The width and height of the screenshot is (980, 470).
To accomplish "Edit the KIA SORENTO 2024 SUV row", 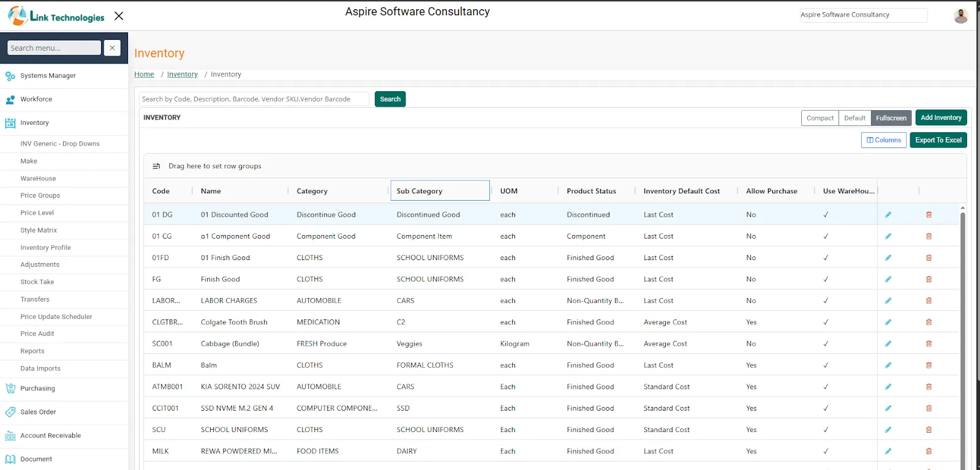I will [888, 387].
